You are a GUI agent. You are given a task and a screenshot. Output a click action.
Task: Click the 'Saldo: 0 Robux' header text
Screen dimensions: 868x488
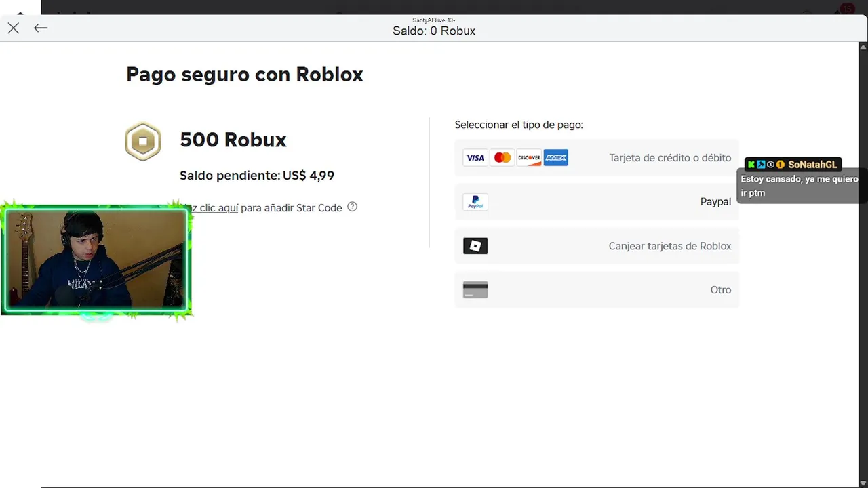(434, 31)
